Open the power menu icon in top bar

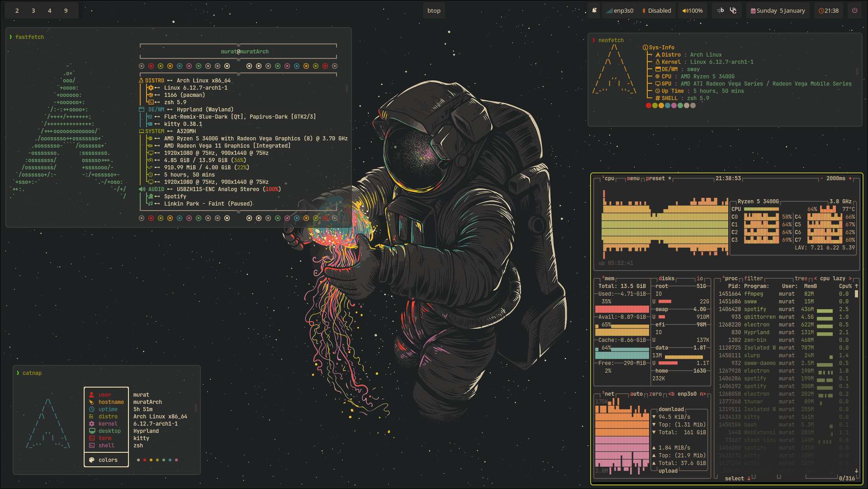[x=854, y=10]
